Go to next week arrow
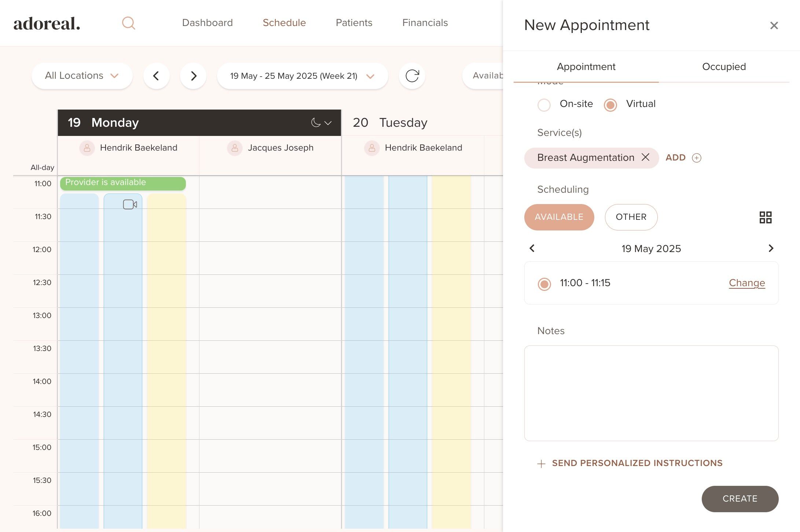The height and width of the screenshot is (532, 800). [193, 76]
